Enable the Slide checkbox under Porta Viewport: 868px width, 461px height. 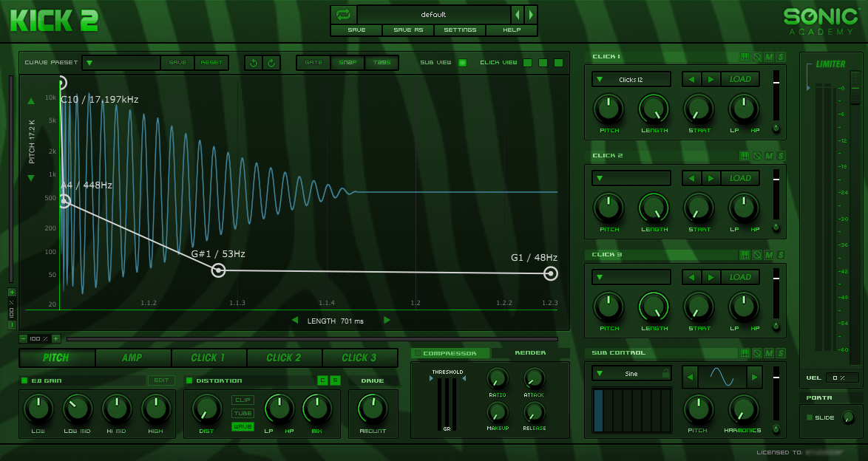click(x=810, y=417)
